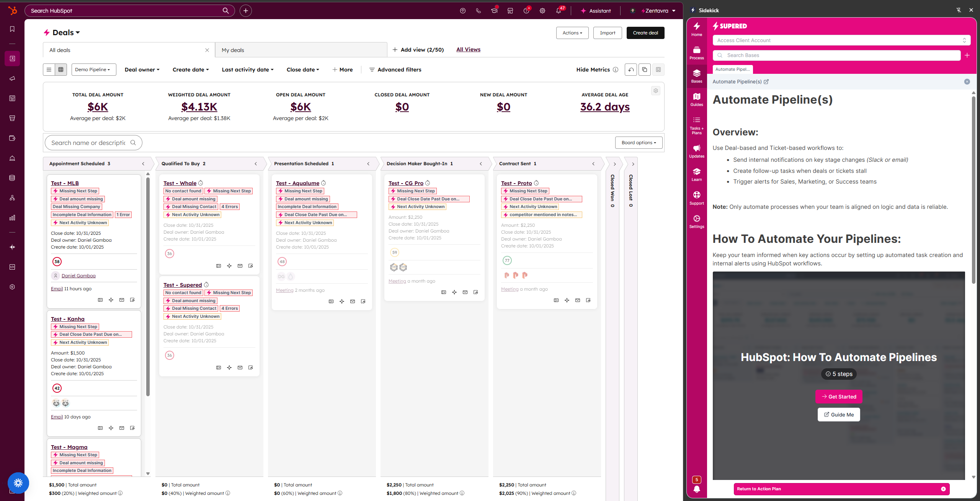Click the calling phone icon in top bar
The height and width of the screenshot is (501, 980).
point(479,11)
